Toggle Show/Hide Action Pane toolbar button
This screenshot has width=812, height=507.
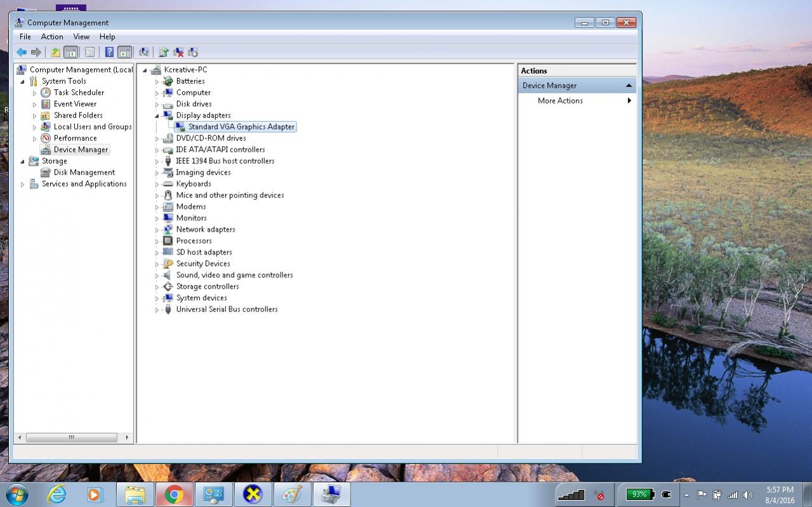click(x=124, y=52)
